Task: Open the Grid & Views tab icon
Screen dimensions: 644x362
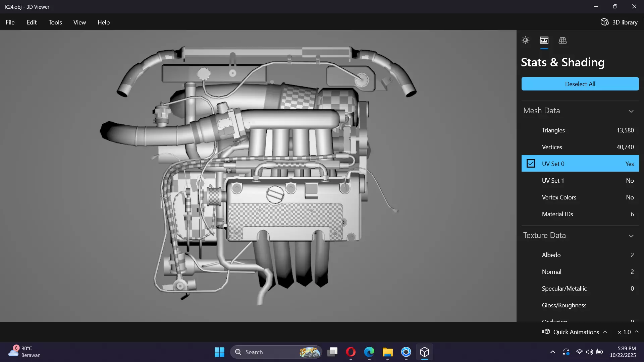Action: coord(562,41)
